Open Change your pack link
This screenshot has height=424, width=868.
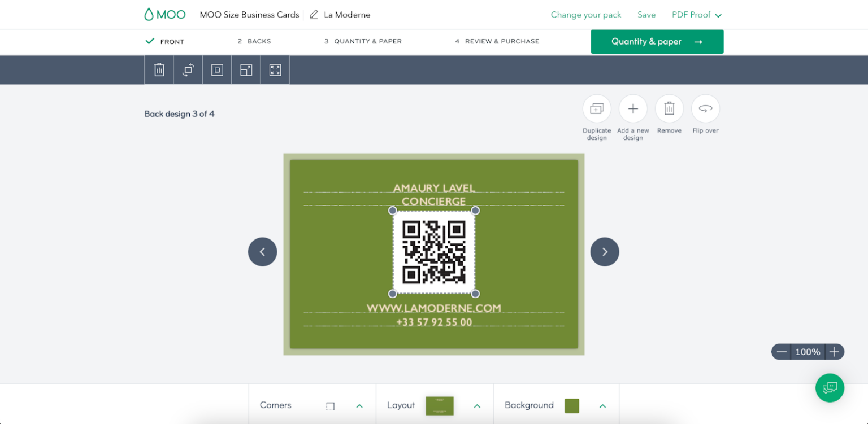pos(586,15)
